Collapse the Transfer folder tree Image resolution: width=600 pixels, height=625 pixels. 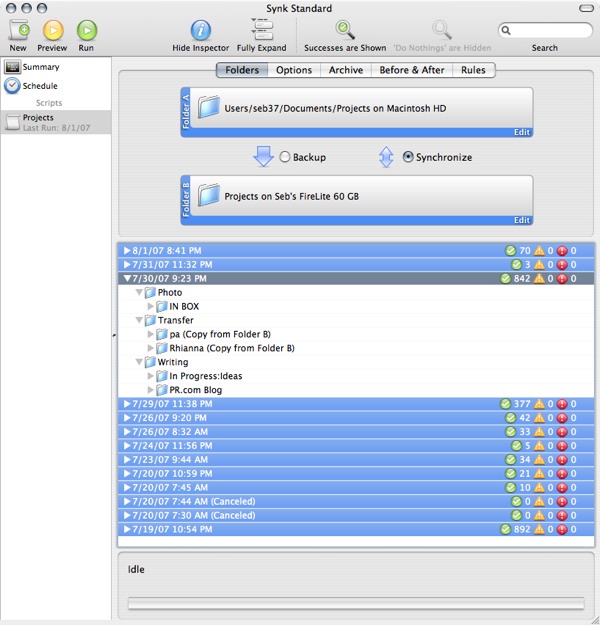pyautogui.click(x=139, y=320)
